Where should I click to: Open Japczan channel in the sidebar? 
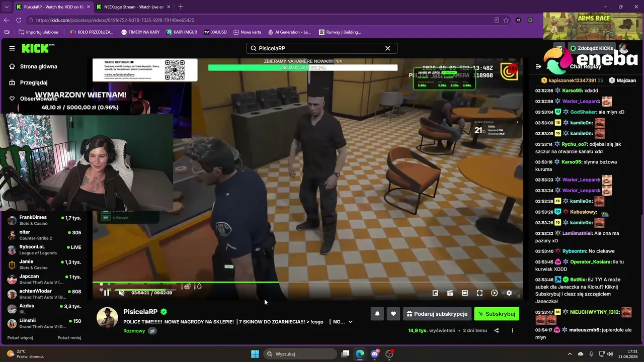[44, 279]
